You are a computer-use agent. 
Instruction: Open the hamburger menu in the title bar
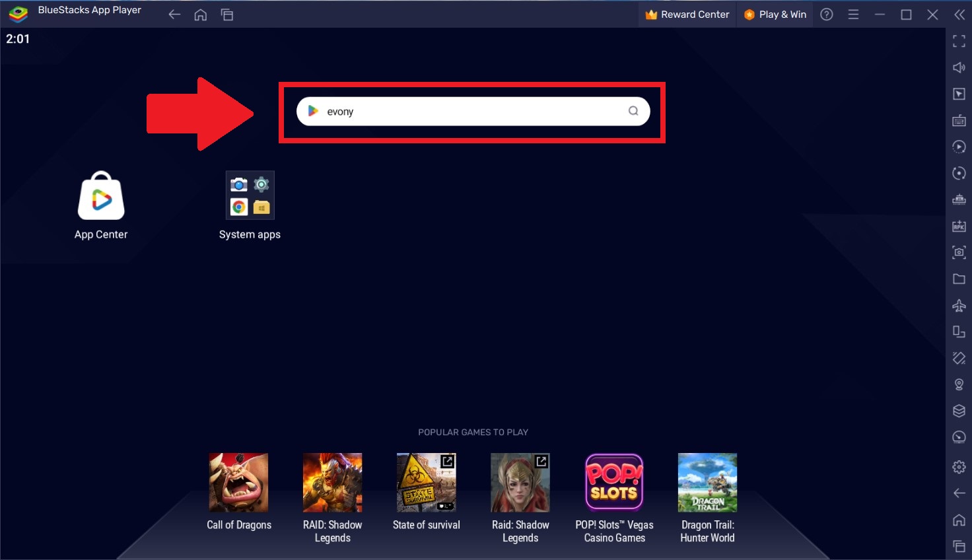pos(853,15)
